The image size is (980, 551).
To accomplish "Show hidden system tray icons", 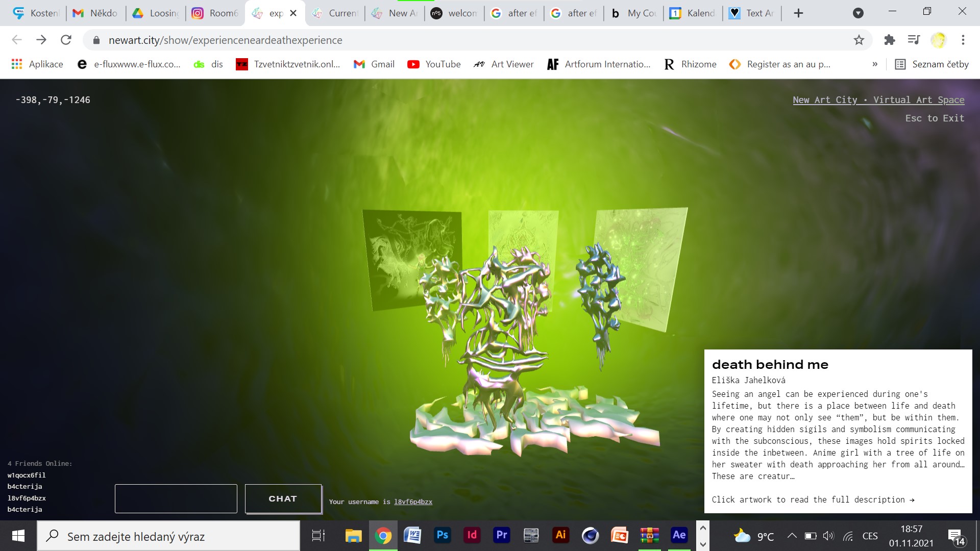I will coord(792,536).
